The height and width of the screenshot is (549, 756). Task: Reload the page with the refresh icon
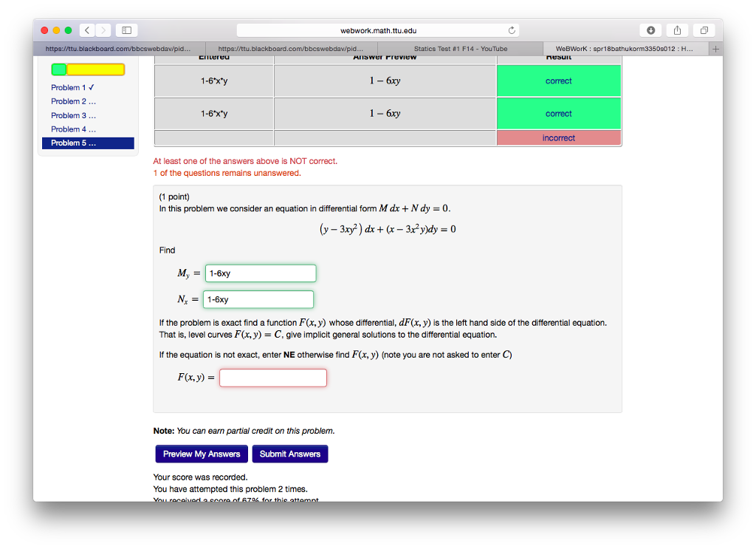(512, 30)
